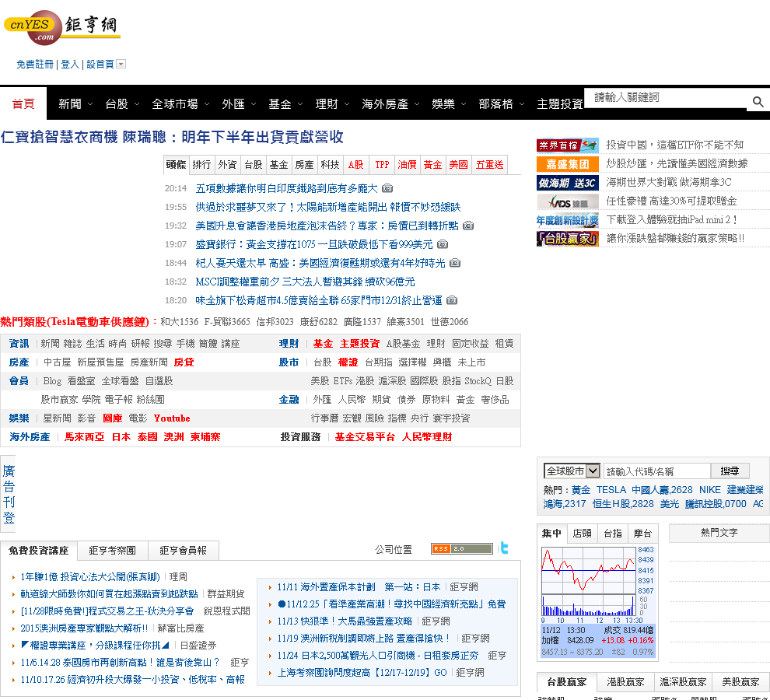Click the ADS banner image
The width and height of the screenshot is (770, 700).
click(x=568, y=201)
